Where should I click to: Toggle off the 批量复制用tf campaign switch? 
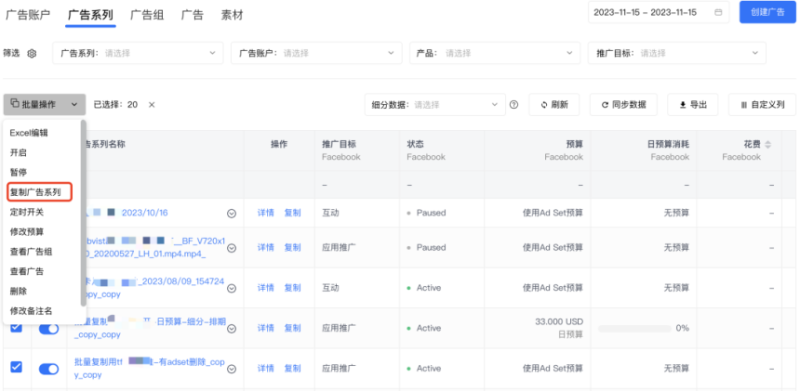49,369
